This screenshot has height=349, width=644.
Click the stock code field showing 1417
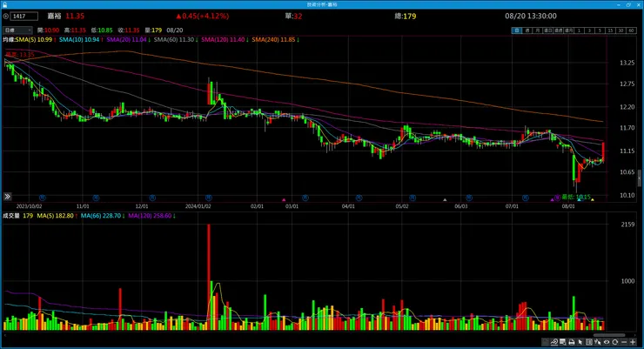(24, 17)
